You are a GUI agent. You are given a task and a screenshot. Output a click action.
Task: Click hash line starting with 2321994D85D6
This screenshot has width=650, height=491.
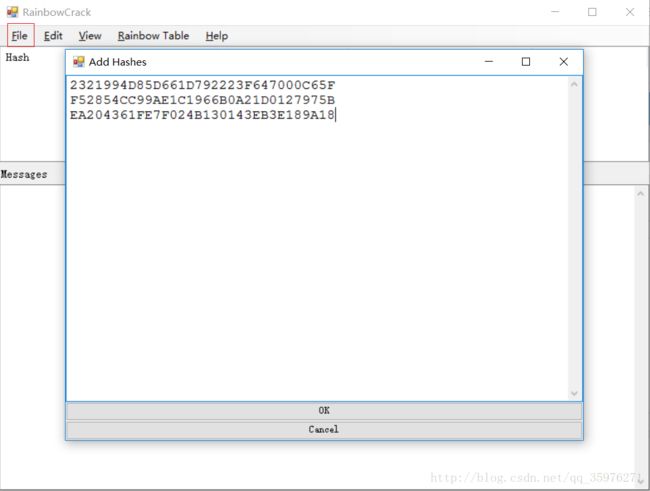202,85
